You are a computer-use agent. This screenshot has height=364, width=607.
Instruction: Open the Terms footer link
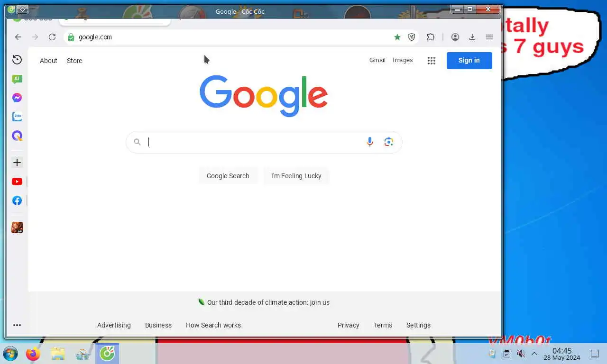[383, 325]
